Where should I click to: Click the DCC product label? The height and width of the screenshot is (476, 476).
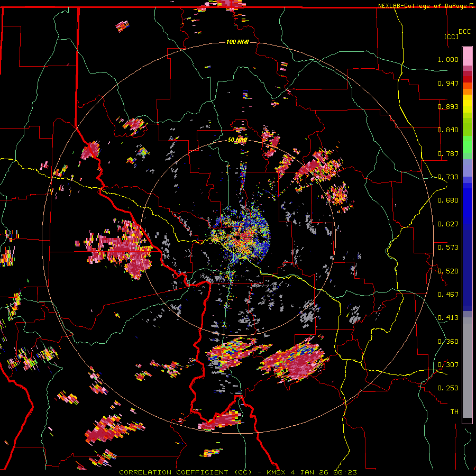464,32
